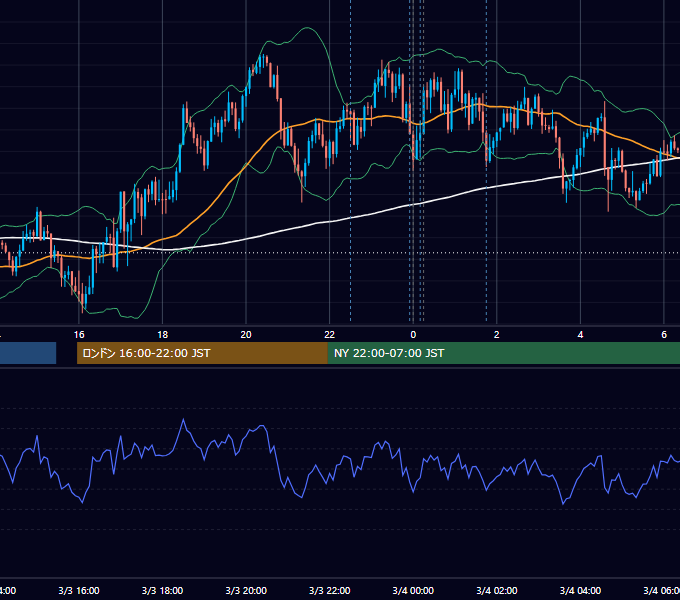
Task: Click the hour label 18 on the upper axis
Action: (x=163, y=335)
